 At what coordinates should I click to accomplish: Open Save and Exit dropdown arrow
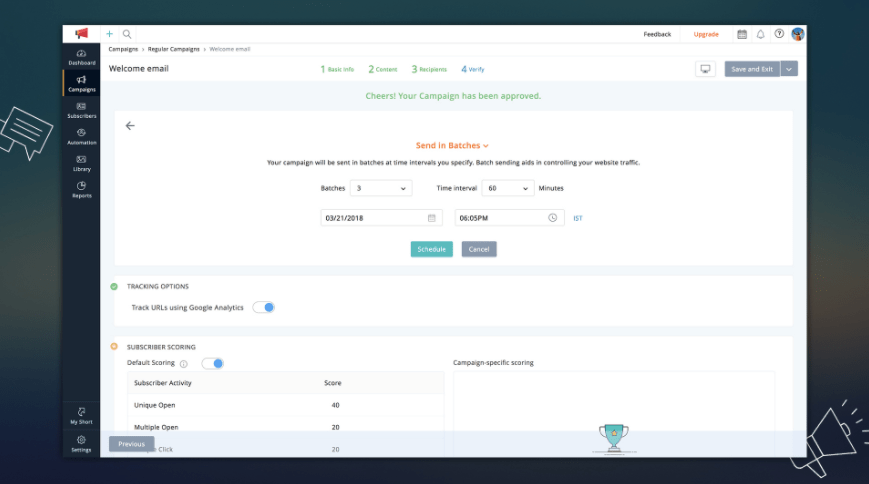pyautogui.click(x=789, y=69)
